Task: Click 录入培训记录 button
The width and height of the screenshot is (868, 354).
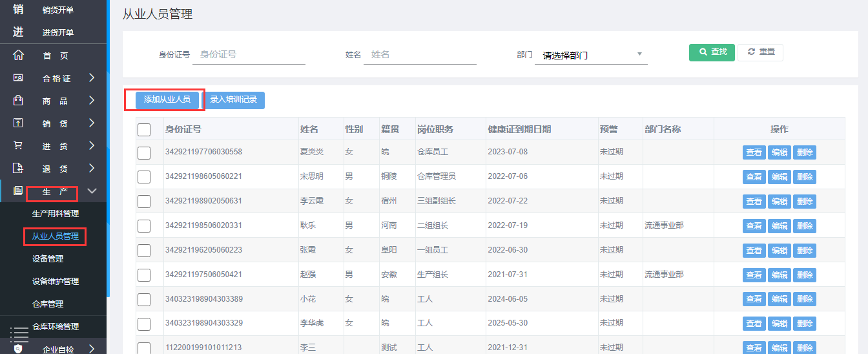Action: 234,100
